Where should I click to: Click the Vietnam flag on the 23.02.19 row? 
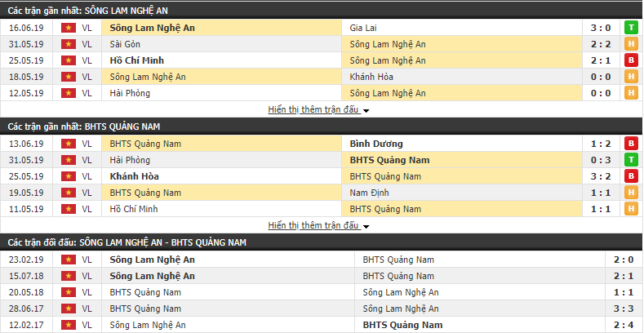tap(69, 260)
